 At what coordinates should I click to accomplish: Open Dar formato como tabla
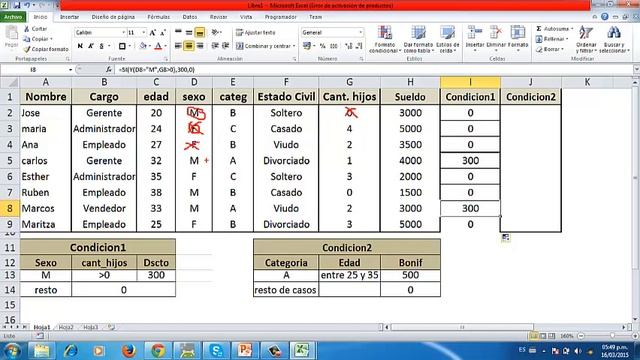pyautogui.click(x=418, y=39)
